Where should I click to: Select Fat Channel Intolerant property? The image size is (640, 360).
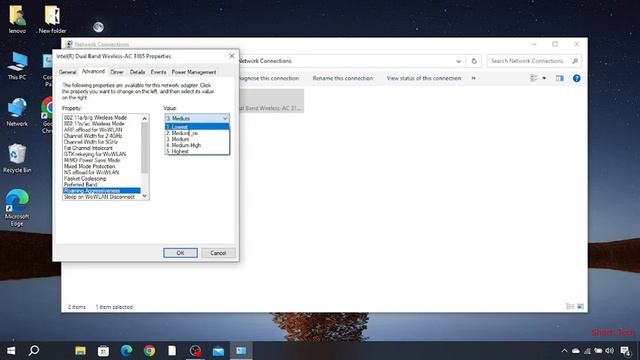click(102, 148)
